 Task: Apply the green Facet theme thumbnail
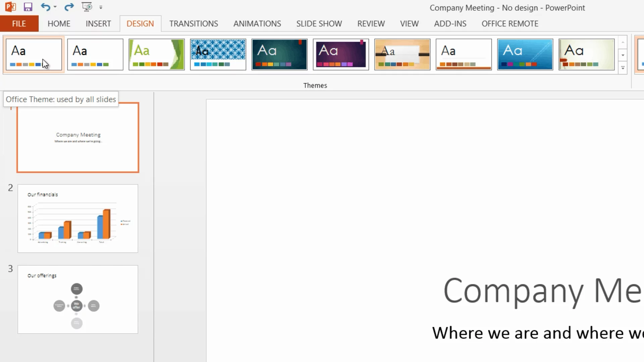pos(157,54)
